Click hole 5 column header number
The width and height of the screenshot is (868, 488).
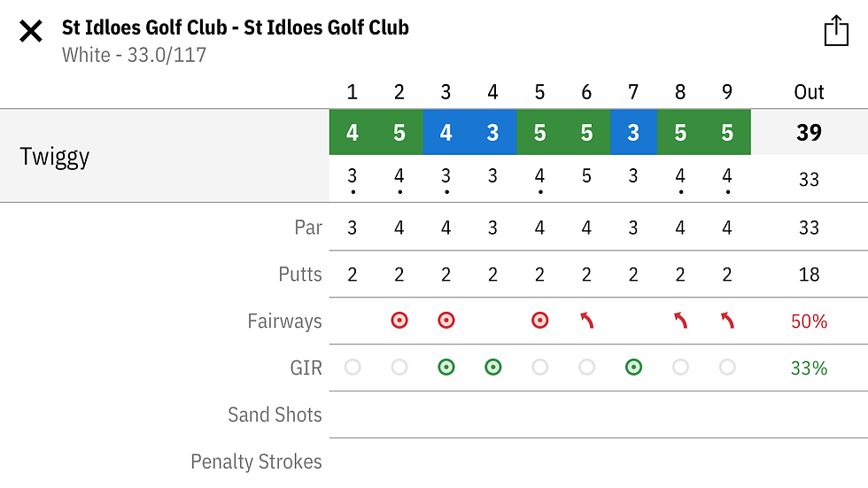pos(540,92)
